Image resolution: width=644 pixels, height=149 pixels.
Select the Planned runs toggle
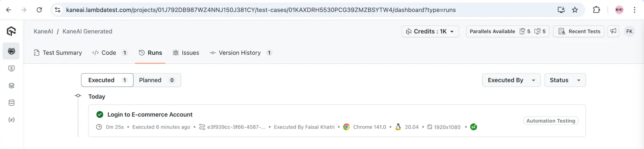tap(157, 80)
